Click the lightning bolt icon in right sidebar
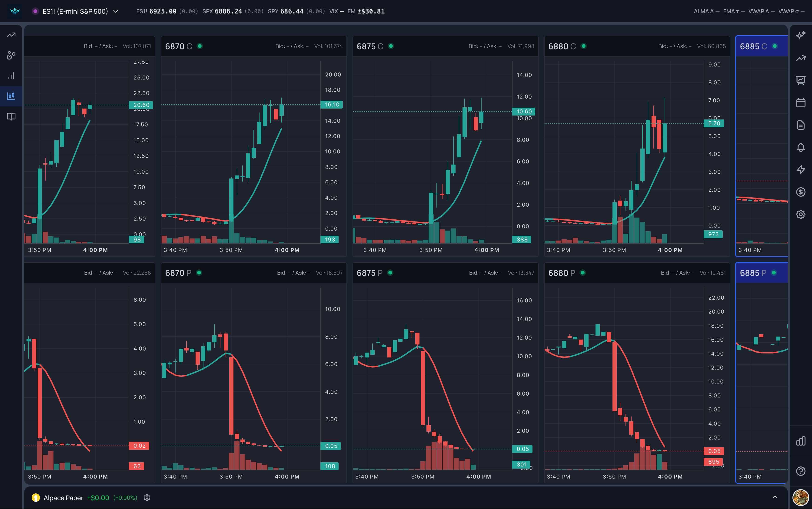812x509 pixels. click(801, 170)
